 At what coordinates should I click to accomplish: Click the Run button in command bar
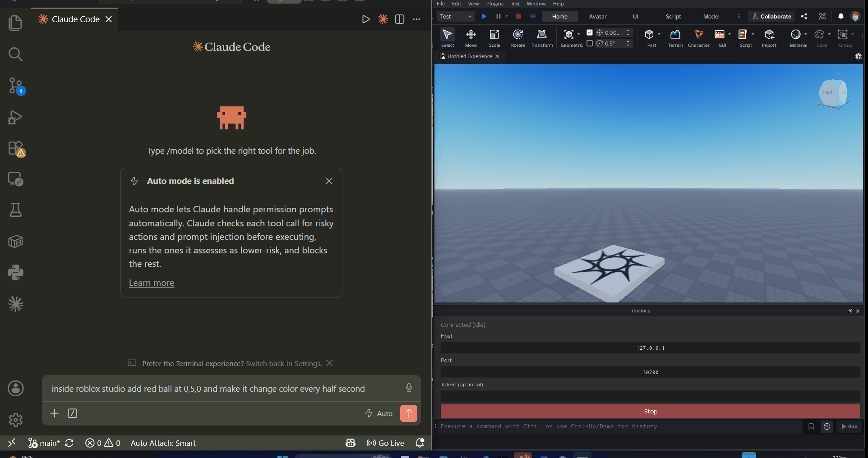coord(849,426)
